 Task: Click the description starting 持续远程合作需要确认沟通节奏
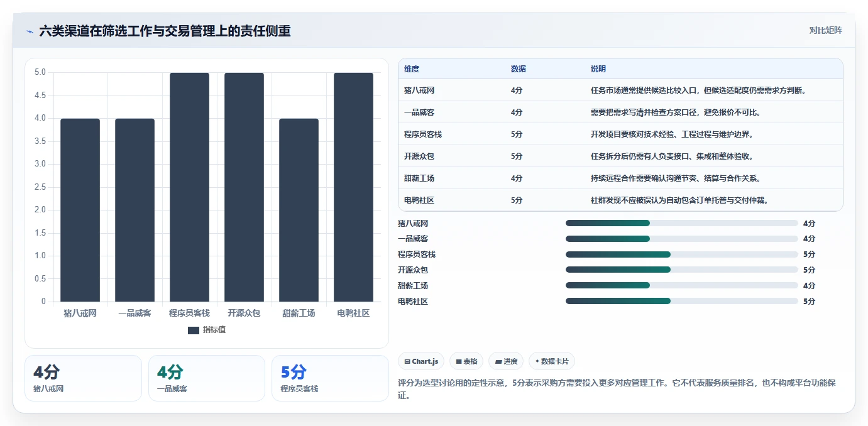point(676,178)
